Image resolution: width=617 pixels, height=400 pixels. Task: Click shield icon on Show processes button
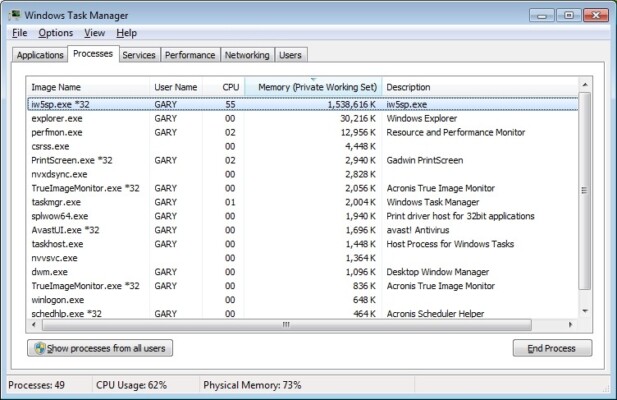(x=40, y=348)
